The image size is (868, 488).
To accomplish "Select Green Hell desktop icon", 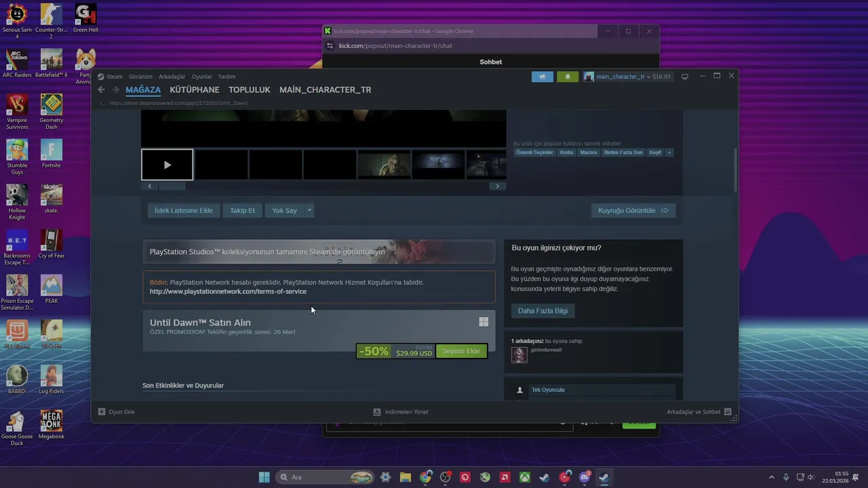I will [85, 18].
